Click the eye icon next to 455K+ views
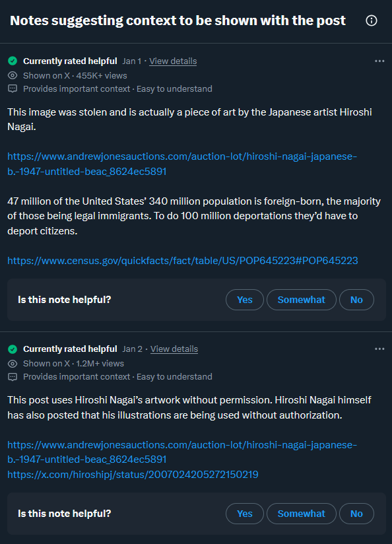The width and height of the screenshot is (392, 544). pyautogui.click(x=12, y=75)
